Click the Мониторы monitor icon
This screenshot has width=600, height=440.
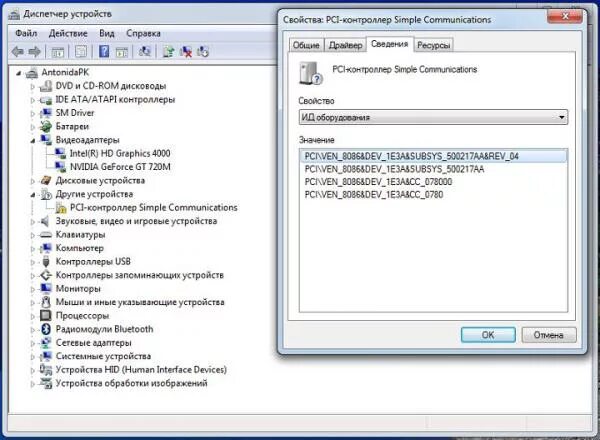46,288
